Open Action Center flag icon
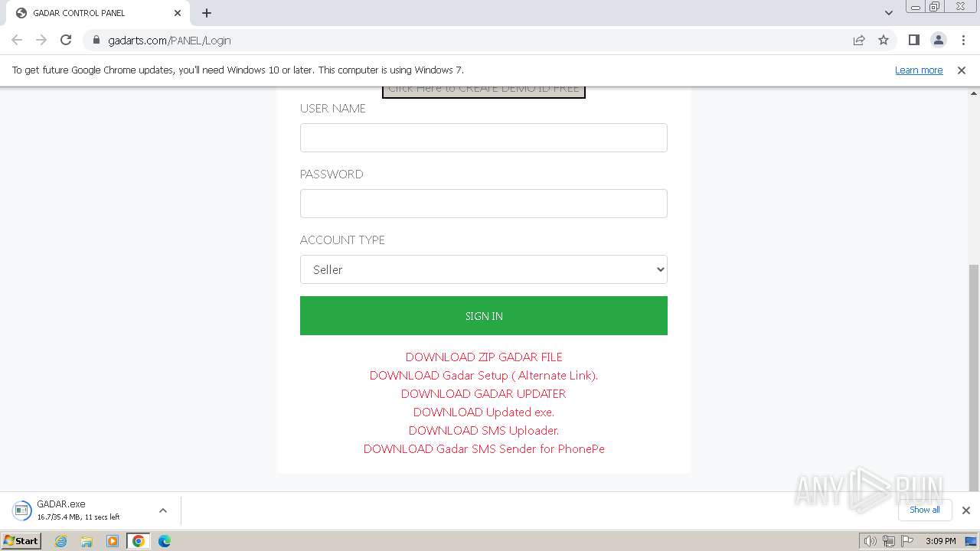The height and width of the screenshot is (551, 980). [907, 541]
